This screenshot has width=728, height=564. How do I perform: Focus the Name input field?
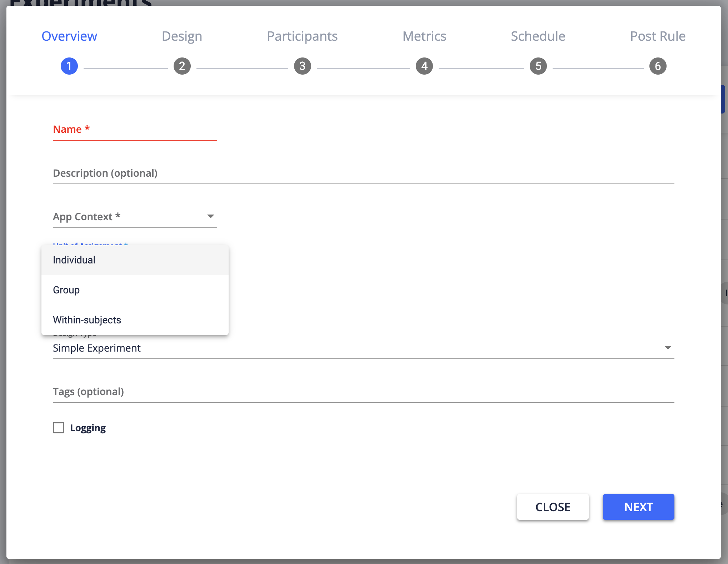click(x=135, y=130)
